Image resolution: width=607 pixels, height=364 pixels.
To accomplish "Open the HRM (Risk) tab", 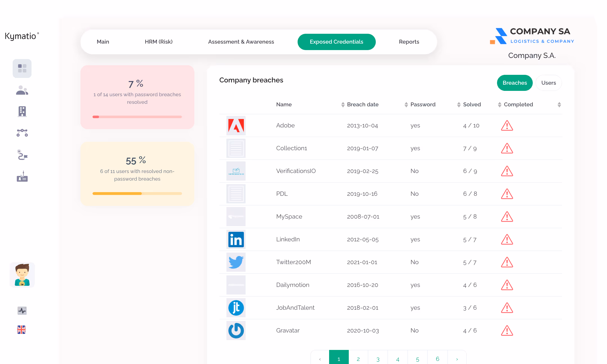I will click(159, 42).
